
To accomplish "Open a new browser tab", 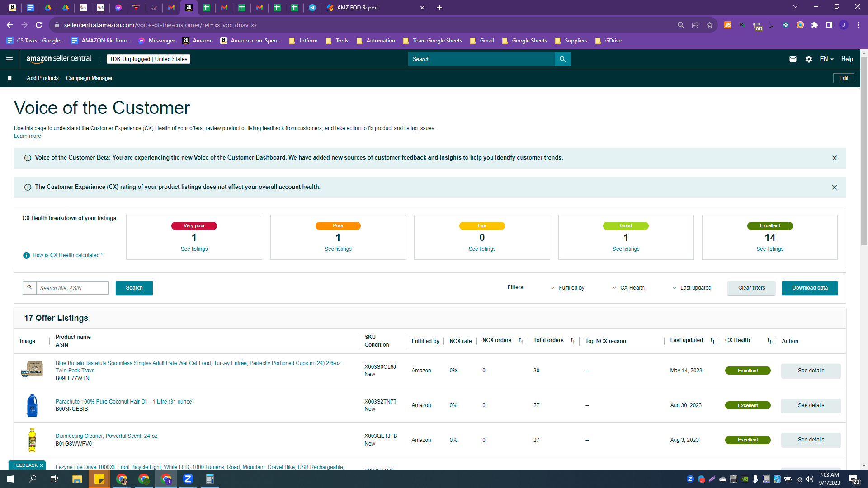I will coord(439,8).
